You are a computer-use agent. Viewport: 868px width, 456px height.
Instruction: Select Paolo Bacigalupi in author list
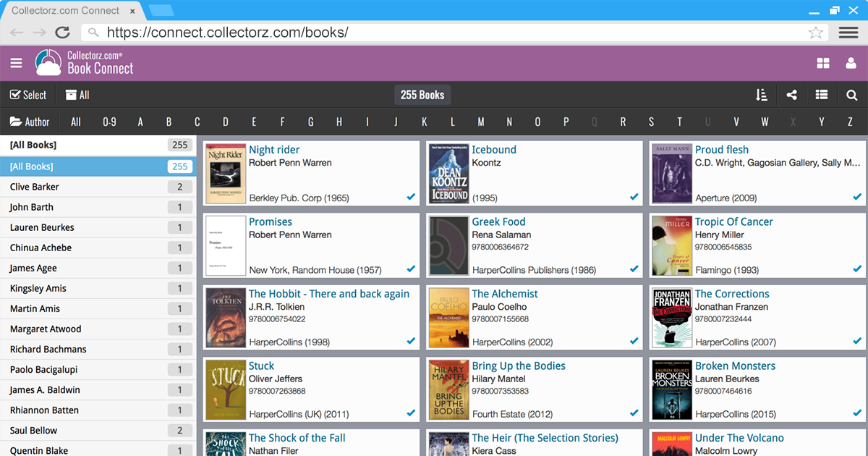(98, 369)
